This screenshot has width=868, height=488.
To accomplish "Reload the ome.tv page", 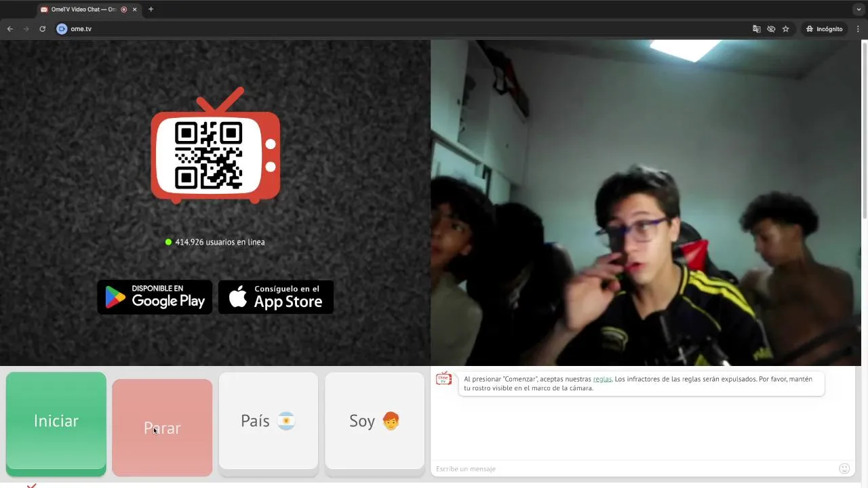I will (42, 29).
